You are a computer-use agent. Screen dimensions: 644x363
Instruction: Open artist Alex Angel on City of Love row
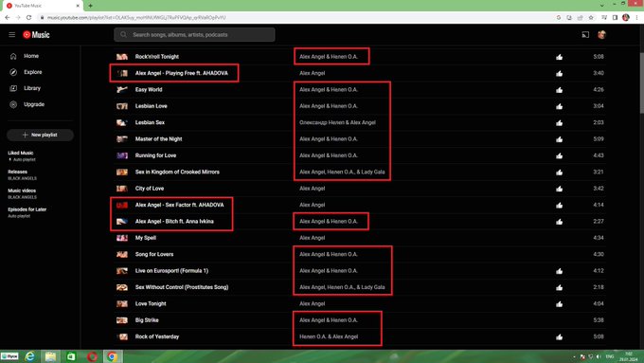pos(313,189)
